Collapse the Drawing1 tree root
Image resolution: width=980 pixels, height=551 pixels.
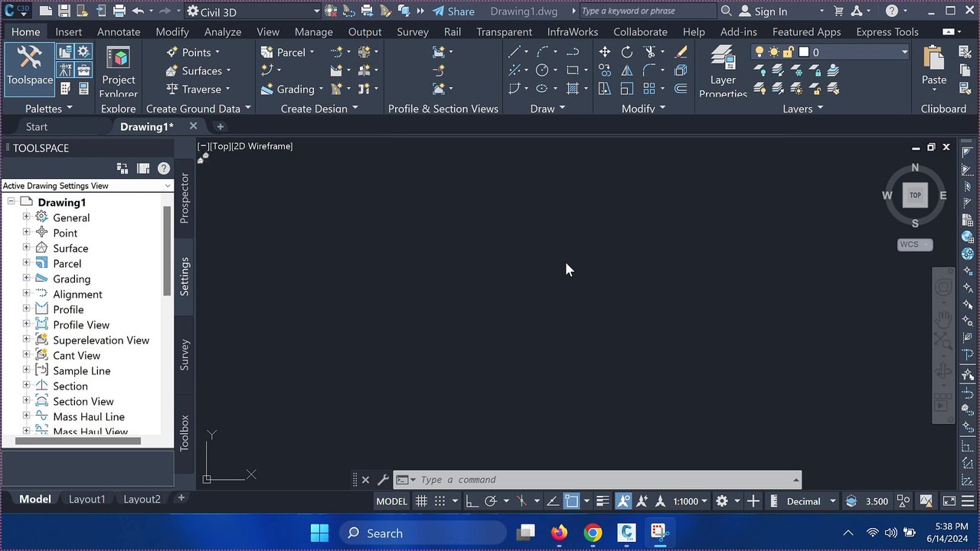pos(11,201)
